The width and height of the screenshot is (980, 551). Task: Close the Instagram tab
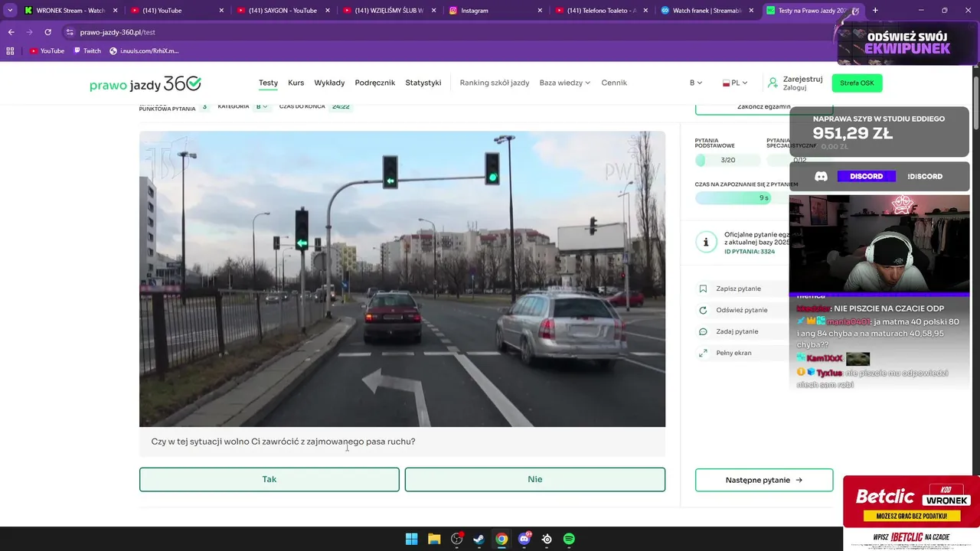pos(540,11)
